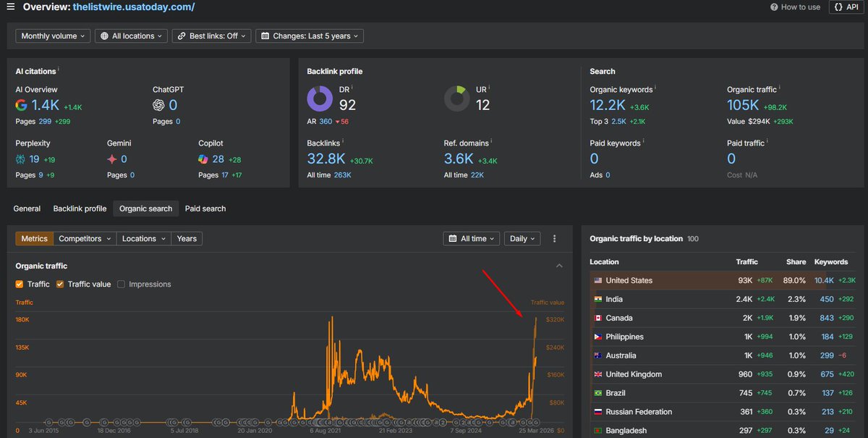The image size is (868, 438).
Task: Open Backlinks 32.8K value
Action: [326, 159]
